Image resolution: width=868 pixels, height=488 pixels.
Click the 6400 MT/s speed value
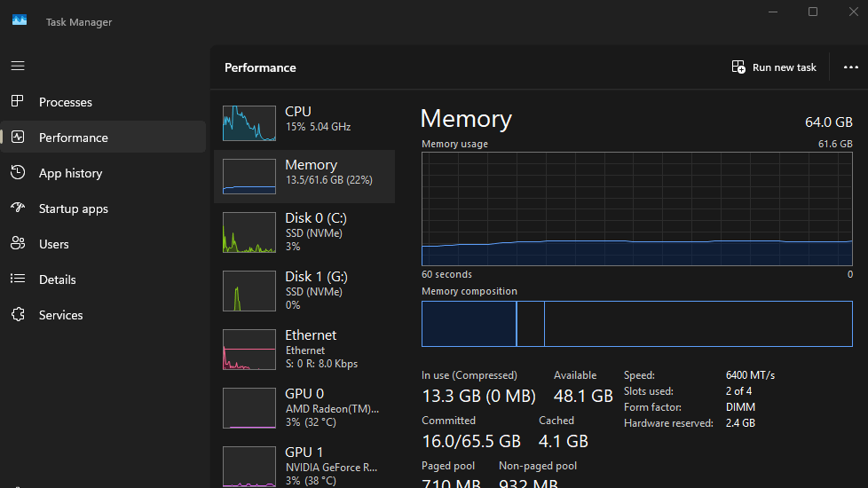click(750, 375)
